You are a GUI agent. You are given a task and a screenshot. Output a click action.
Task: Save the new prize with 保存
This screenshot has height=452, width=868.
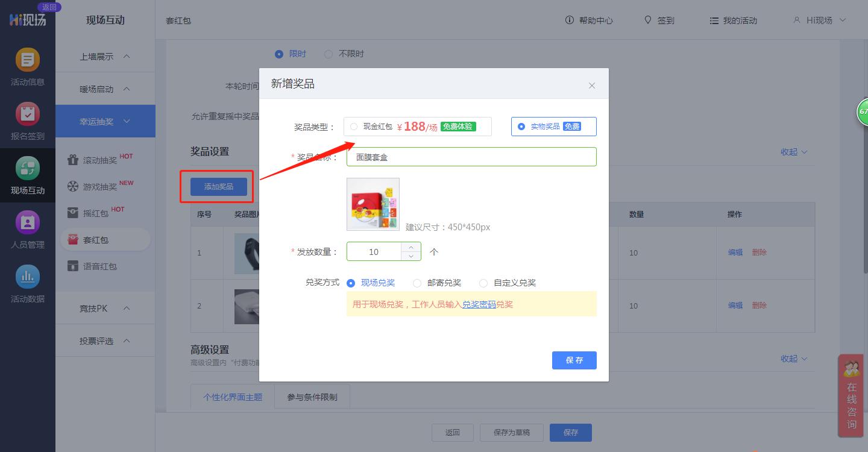click(x=573, y=360)
